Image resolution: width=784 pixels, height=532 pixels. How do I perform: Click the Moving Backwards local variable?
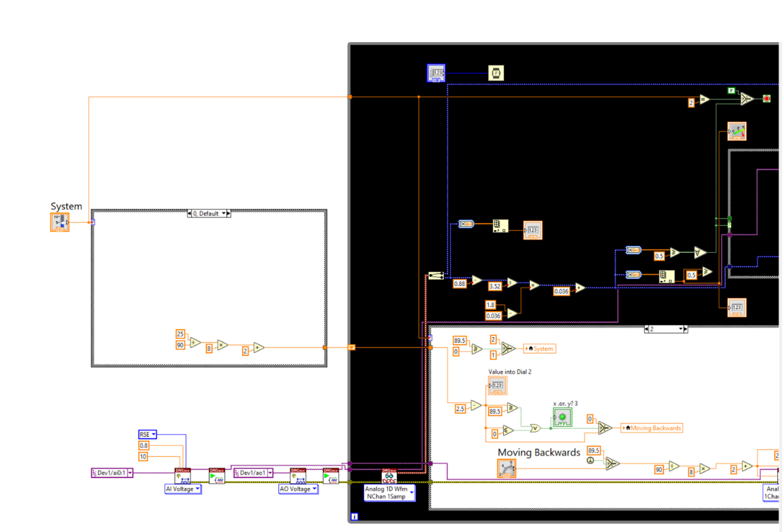[x=651, y=428]
